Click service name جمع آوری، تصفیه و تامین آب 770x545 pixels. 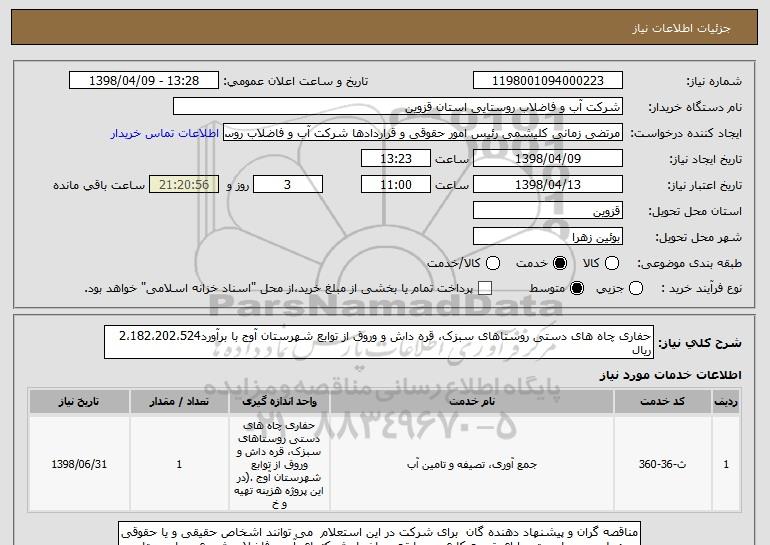click(472, 464)
